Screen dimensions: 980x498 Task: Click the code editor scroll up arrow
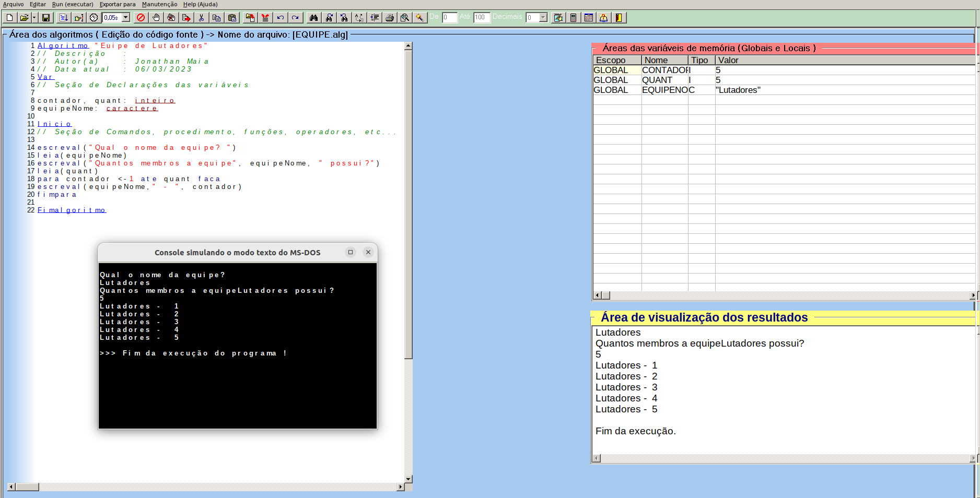(409, 46)
